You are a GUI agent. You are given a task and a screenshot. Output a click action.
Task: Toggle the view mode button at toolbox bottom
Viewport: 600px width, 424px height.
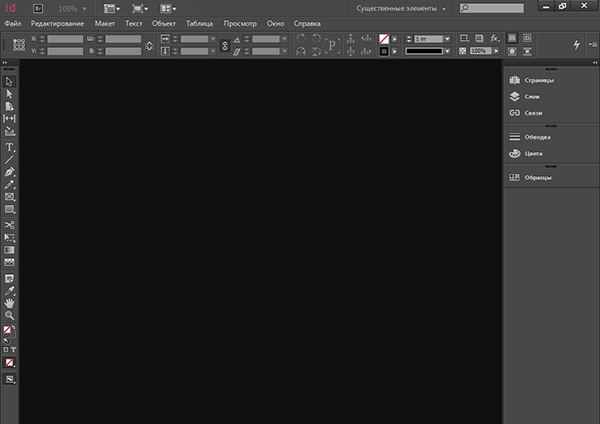9,379
